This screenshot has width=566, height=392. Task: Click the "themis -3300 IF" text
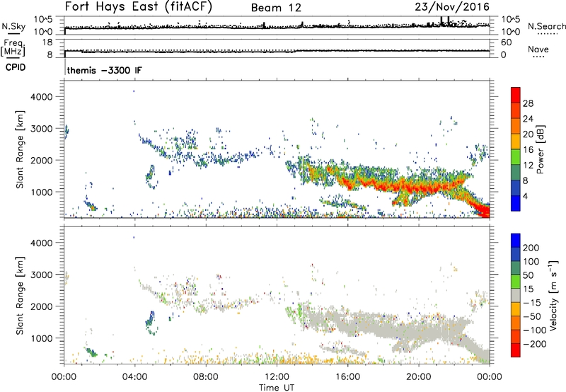104,70
